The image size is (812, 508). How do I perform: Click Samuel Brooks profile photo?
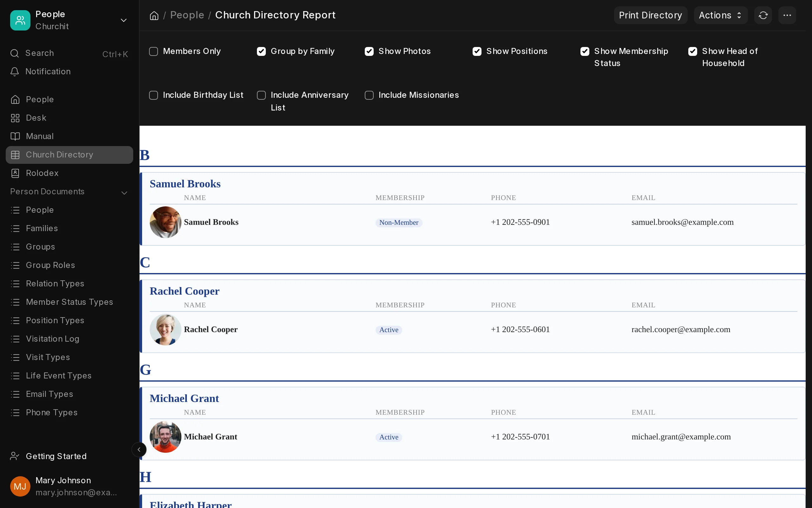(x=166, y=222)
